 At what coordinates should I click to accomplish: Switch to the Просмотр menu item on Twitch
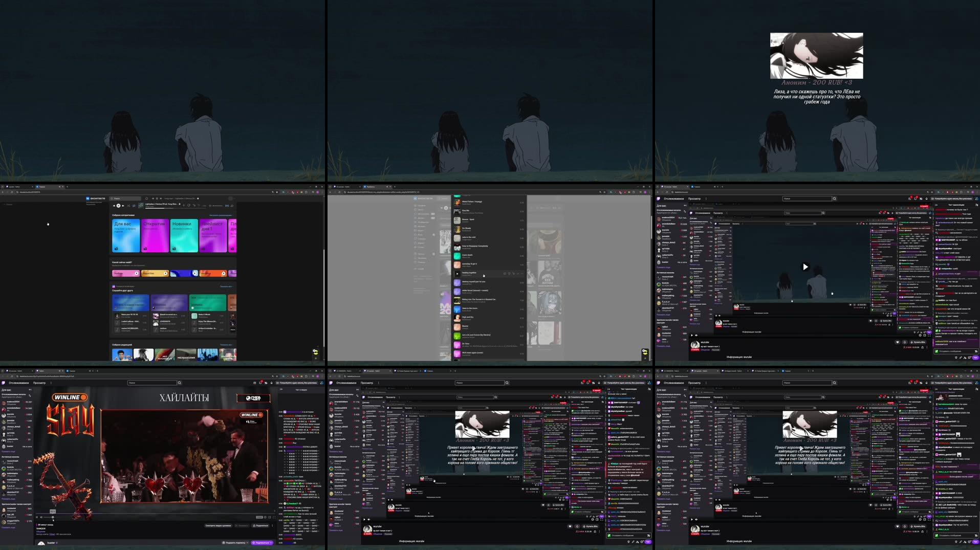pos(694,199)
